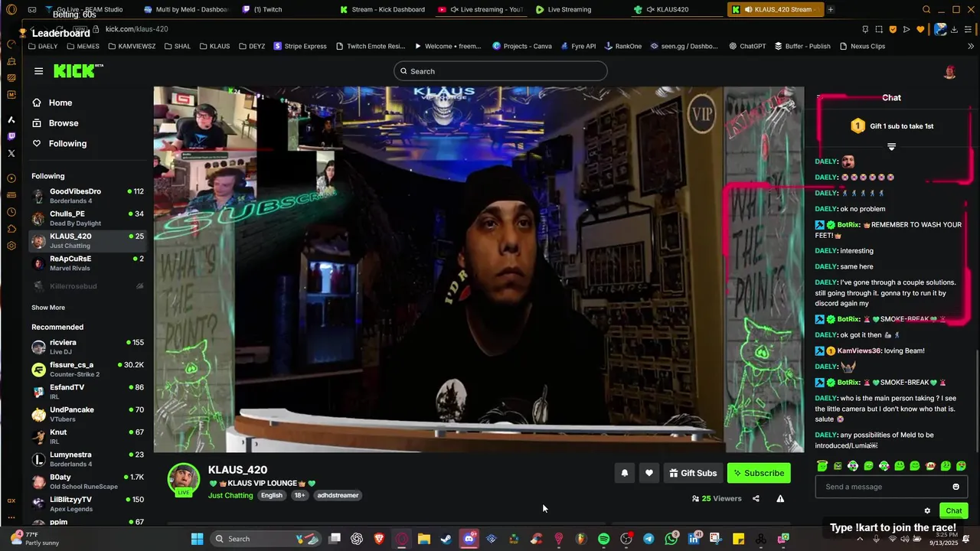Open Chulls_PE followed channel
The height and width of the screenshot is (551, 980).
pos(87,218)
